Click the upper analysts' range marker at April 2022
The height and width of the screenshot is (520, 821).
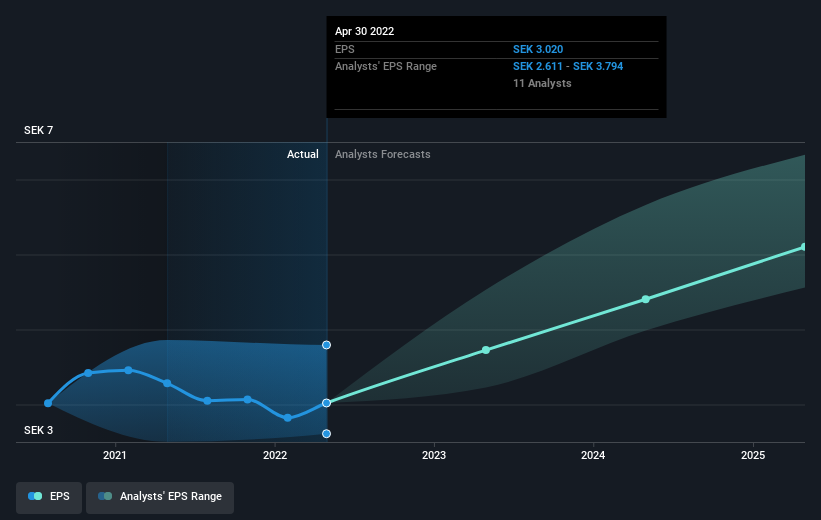point(326,345)
